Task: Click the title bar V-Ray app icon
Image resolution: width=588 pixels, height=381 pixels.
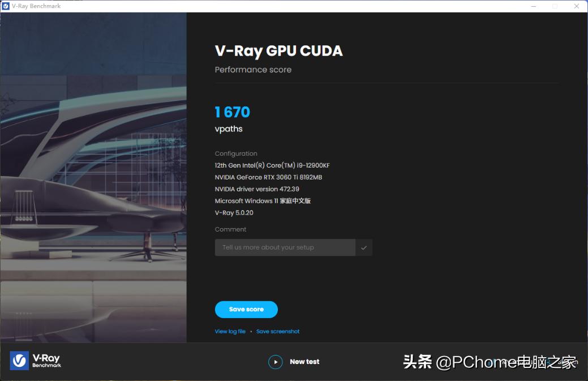Action: [x=6, y=6]
